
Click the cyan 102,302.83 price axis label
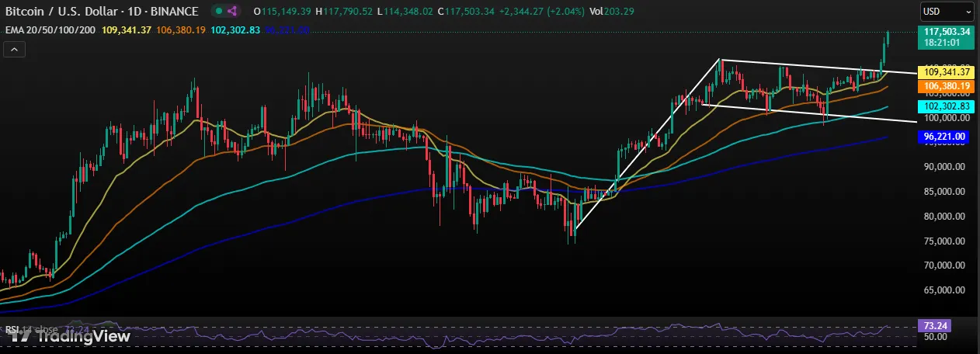(x=944, y=106)
